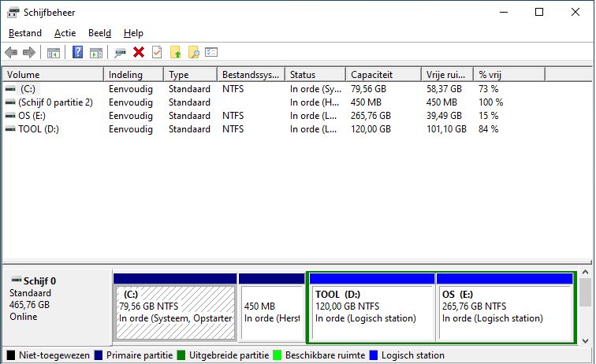This screenshot has width=596, height=364.
Task: Open the Actie menu
Action: point(65,33)
